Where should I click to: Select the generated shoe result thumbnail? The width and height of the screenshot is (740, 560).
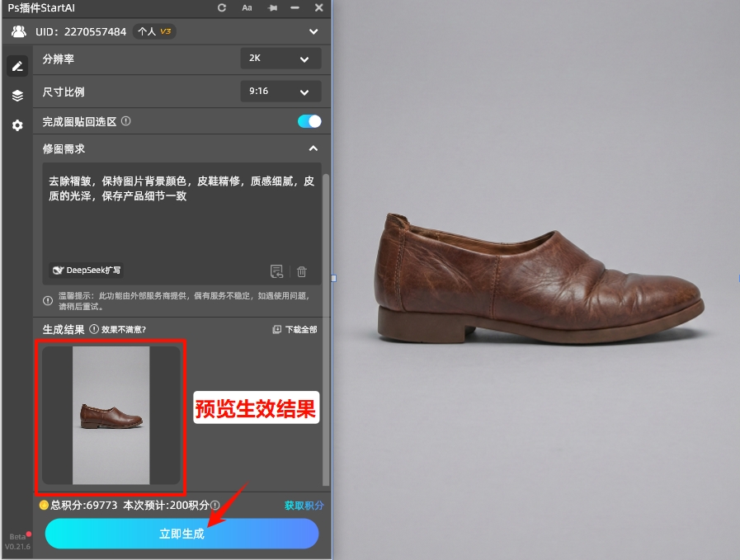pyautogui.click(x=110, y=416)
